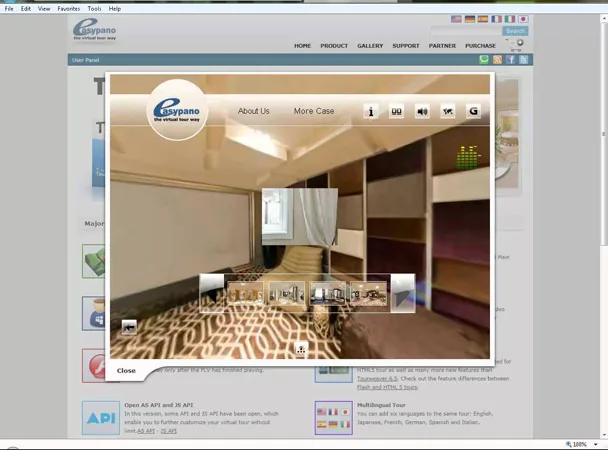Open the info icon in tour toolbar
Image resolution: width=608 pixels, height=450 pixels.
[x=371, y=112]
